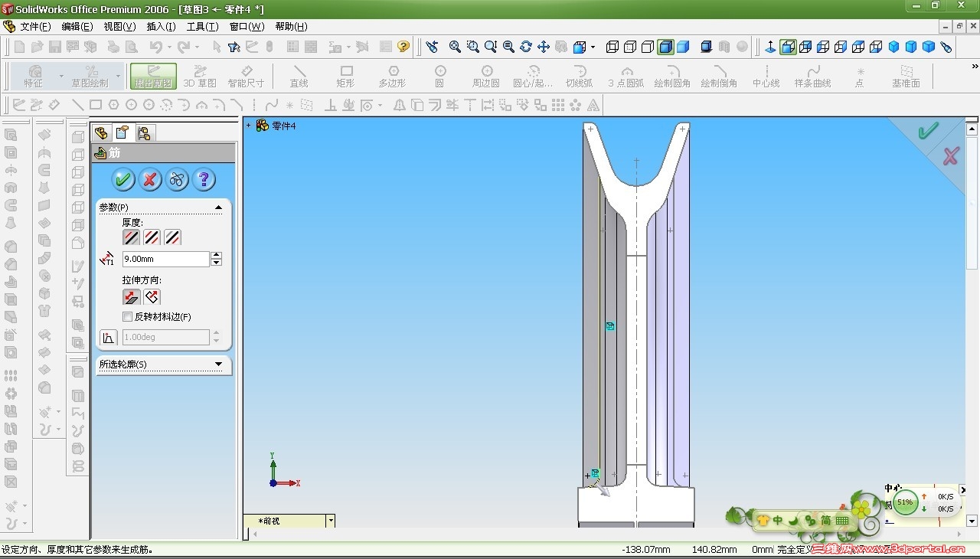Enable 反转材料边 checkbox
Image resolution: width=980 pixels, height=559 pixels.
point(128,317)
